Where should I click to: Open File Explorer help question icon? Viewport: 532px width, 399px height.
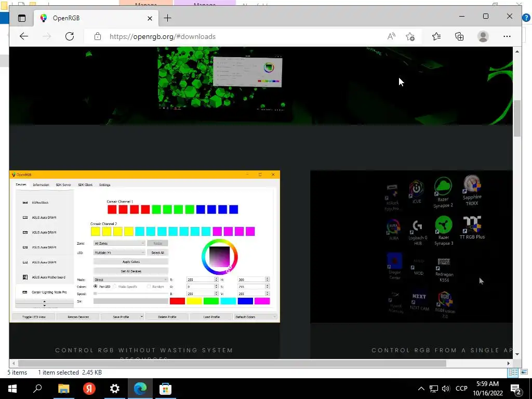(x=526, y=18)
